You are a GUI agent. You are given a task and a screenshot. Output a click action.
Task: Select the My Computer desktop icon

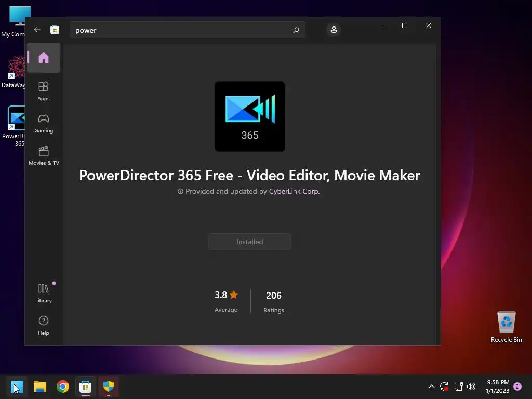(x=14, y=22)
